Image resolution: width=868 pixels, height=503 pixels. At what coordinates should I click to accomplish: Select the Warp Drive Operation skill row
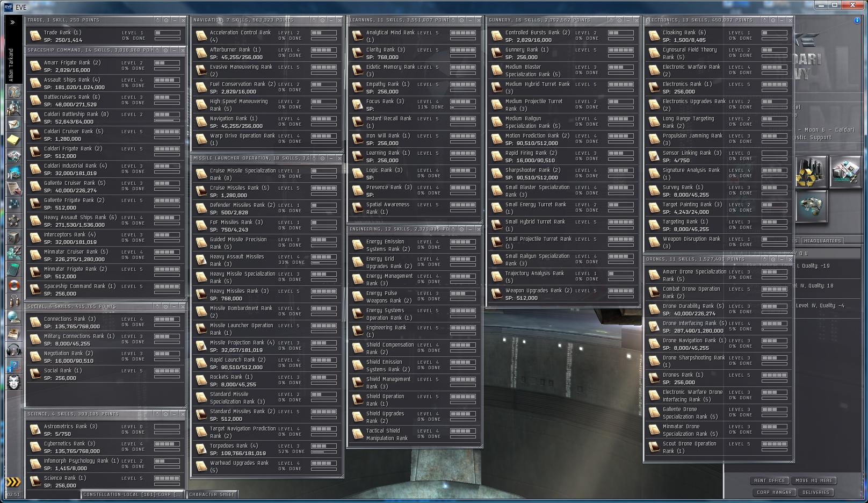[266, 139]
